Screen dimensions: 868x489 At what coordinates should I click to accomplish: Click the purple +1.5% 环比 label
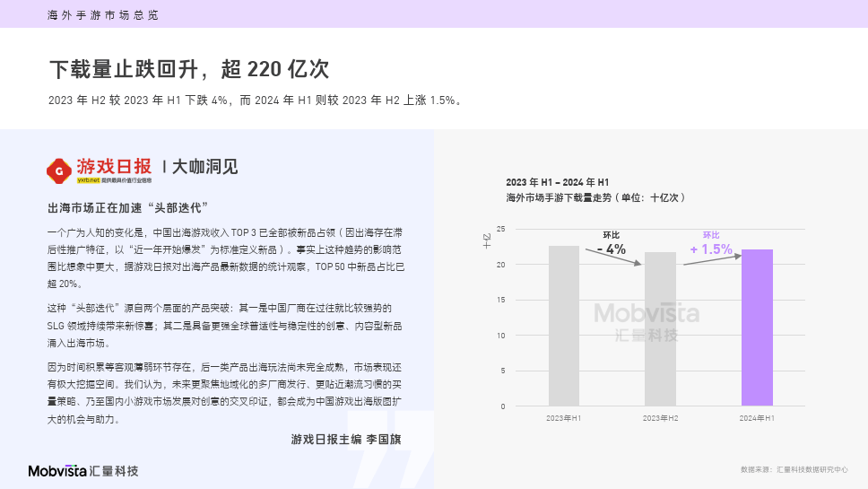[x=711, y=244]
